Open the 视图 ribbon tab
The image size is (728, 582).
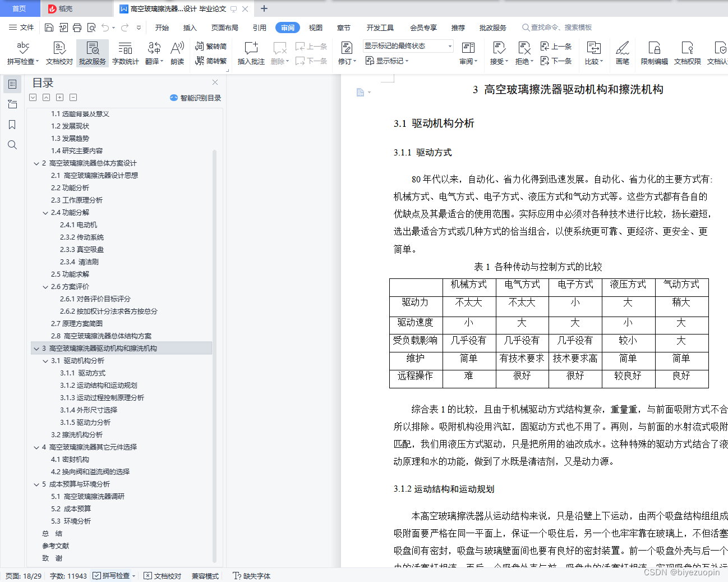tap(316, 28)
